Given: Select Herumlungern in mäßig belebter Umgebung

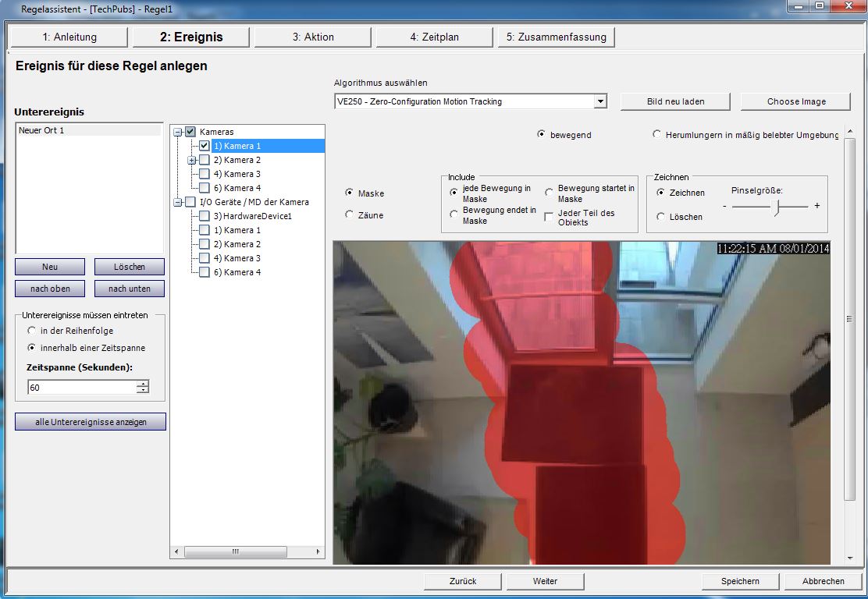Looking at the screenshot, I should [656, 134].
